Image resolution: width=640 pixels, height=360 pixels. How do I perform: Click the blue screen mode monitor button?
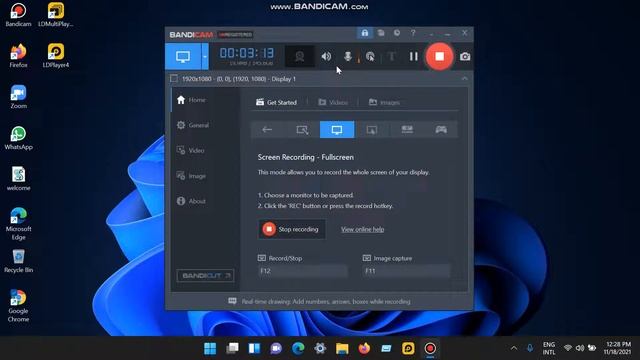coord(183,56)
